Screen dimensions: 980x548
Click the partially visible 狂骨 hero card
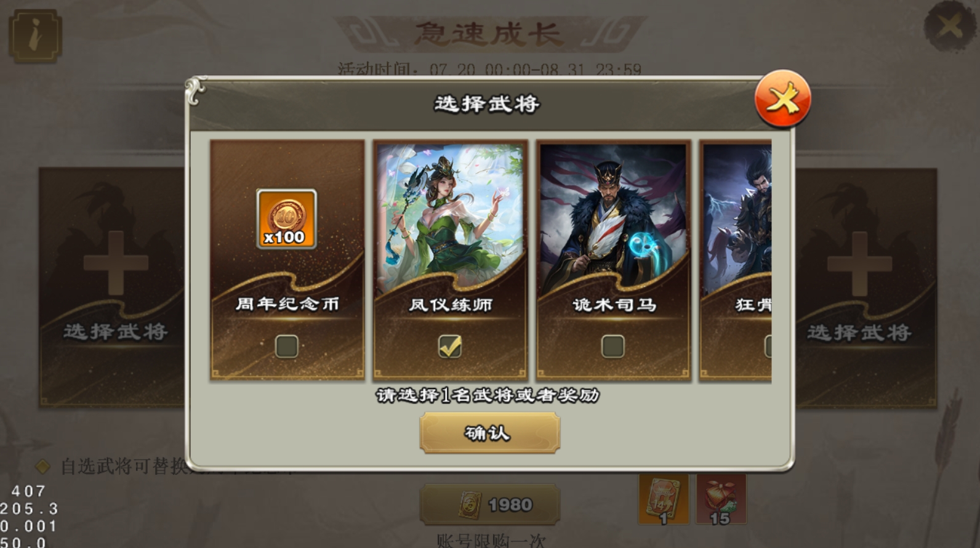point(736,260)
